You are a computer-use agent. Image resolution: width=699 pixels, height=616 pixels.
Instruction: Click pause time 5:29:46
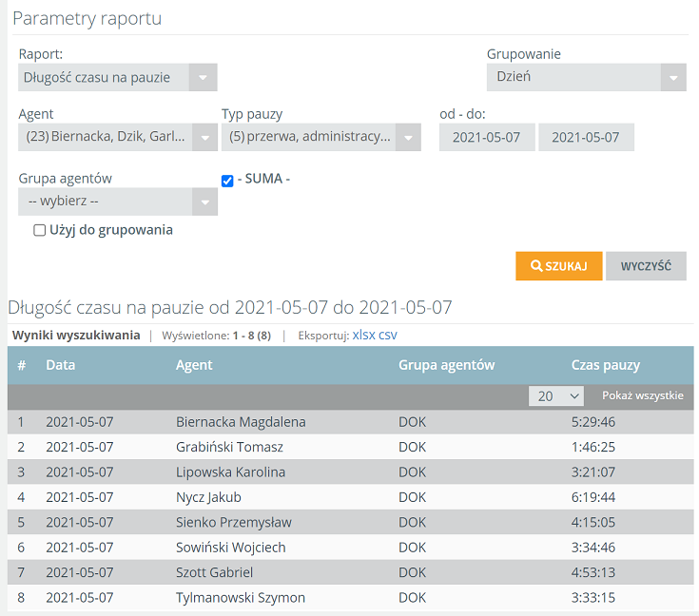point(593,422)
